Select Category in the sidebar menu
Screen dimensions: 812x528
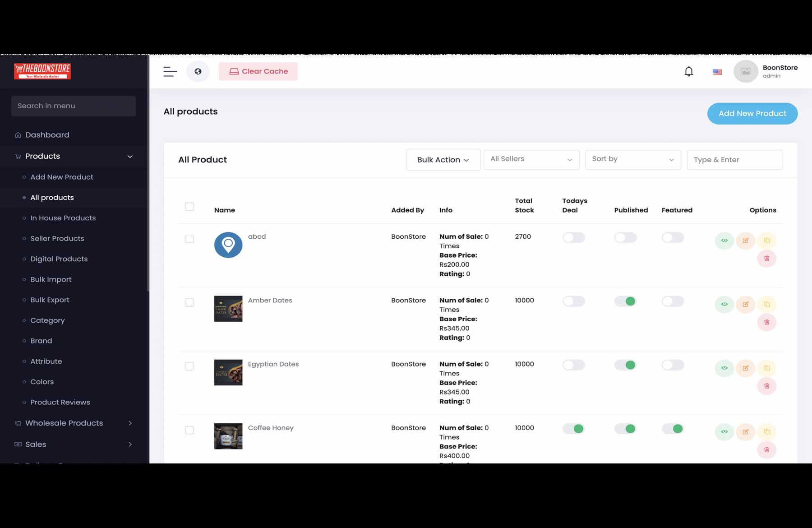pos(47,320)
